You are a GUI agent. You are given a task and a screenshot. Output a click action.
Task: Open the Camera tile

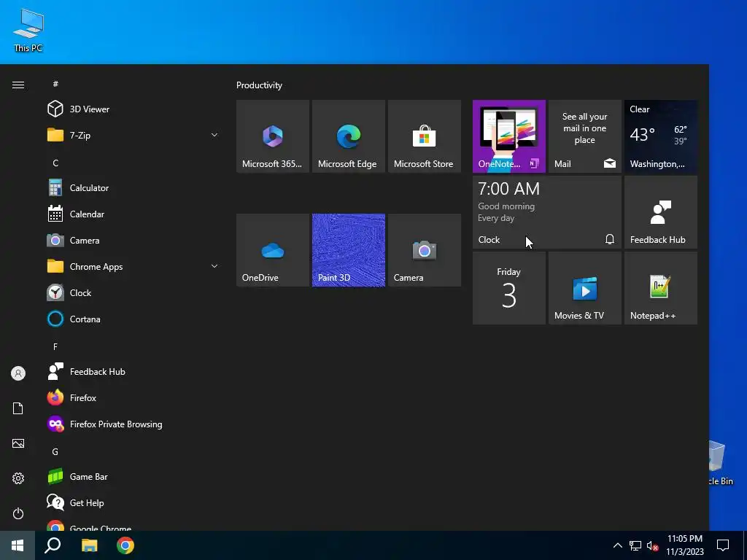click(x=425, y=250)
